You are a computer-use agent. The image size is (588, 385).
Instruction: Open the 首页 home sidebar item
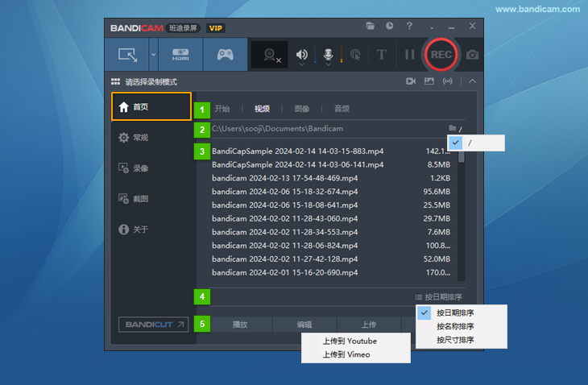(151, 107)
